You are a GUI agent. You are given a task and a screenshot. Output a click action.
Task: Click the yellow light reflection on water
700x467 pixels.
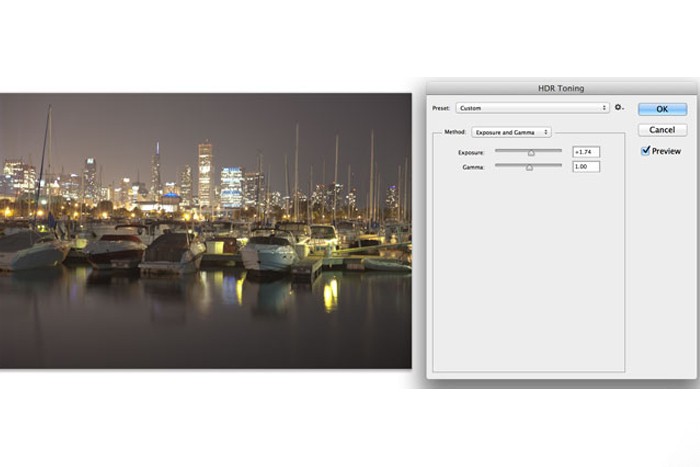(330, 293)
